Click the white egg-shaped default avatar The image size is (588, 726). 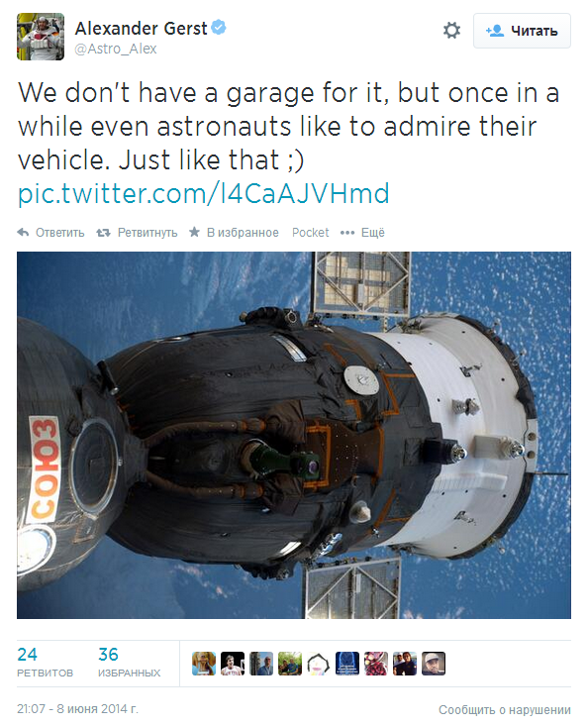click(319, 664)
